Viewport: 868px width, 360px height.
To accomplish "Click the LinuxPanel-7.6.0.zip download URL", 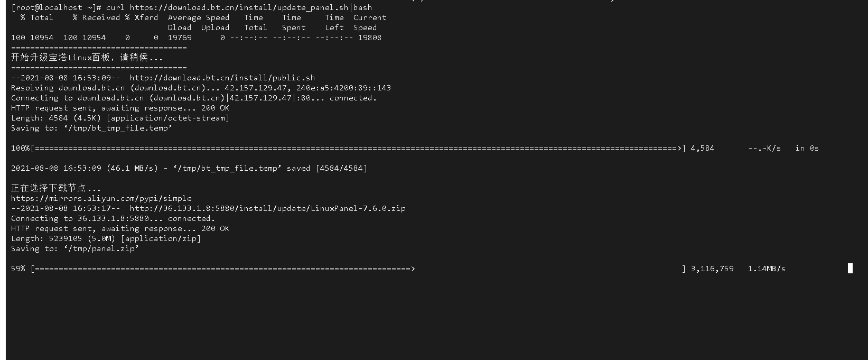I will (x=268, y=208).
